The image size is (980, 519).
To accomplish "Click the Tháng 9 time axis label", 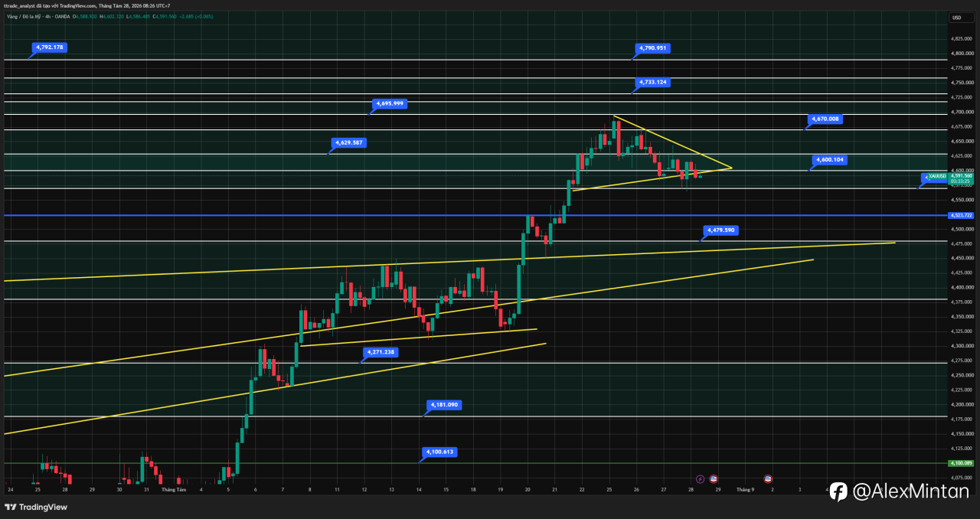I will pyautogui.click(x=745, y=488).
